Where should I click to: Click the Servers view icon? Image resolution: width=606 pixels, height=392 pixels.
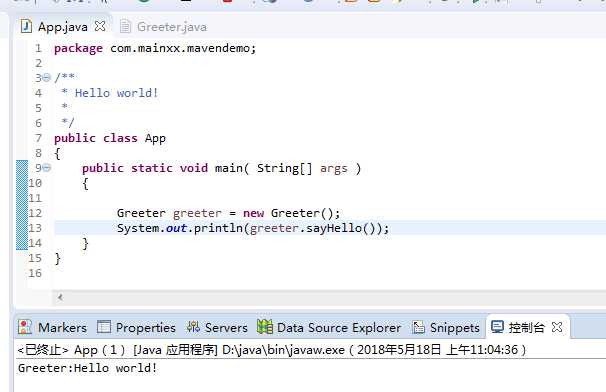point(193,327)
